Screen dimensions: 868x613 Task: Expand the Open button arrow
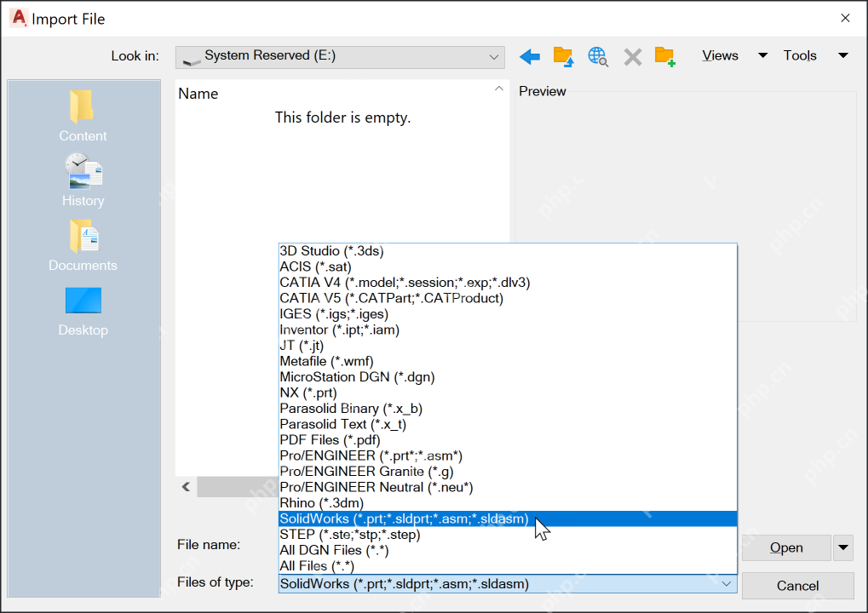(x=843, y=547)
